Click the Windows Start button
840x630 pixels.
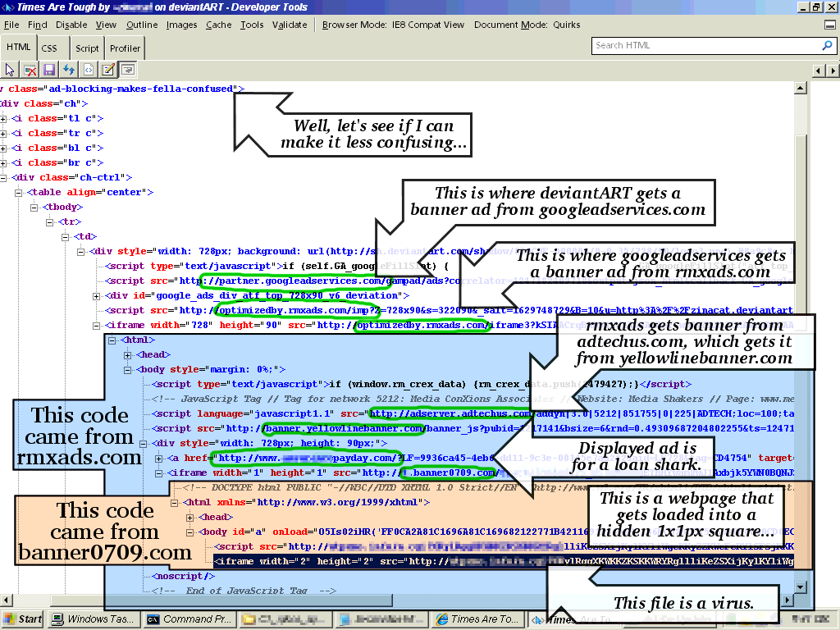click(x=23, y=619)
